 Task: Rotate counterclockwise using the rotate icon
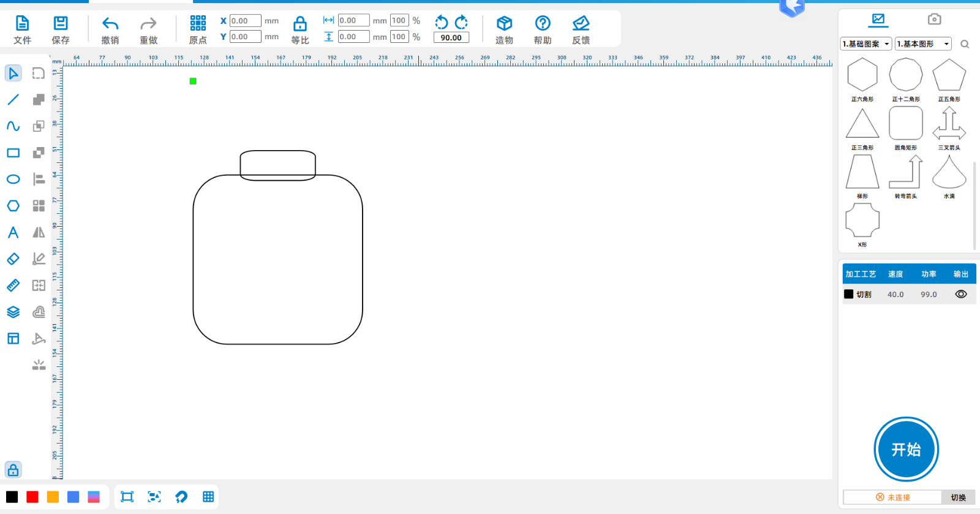[x=441, y=23]
